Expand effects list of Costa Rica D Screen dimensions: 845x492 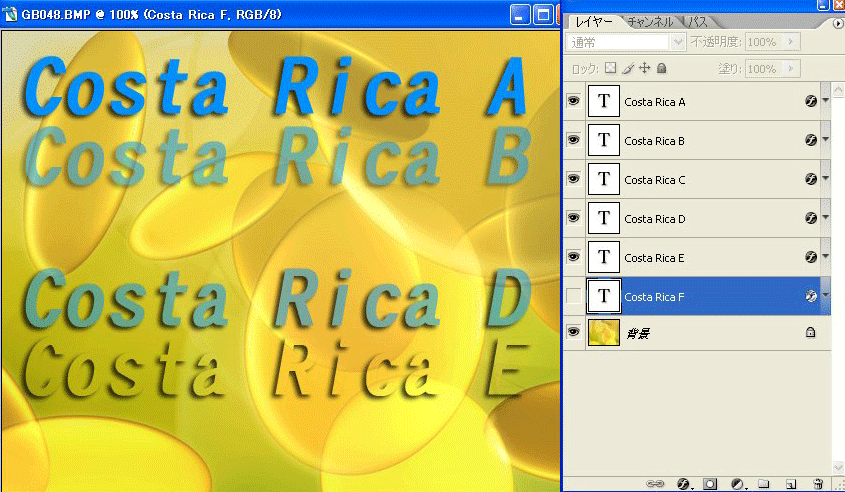pos(826,218)
